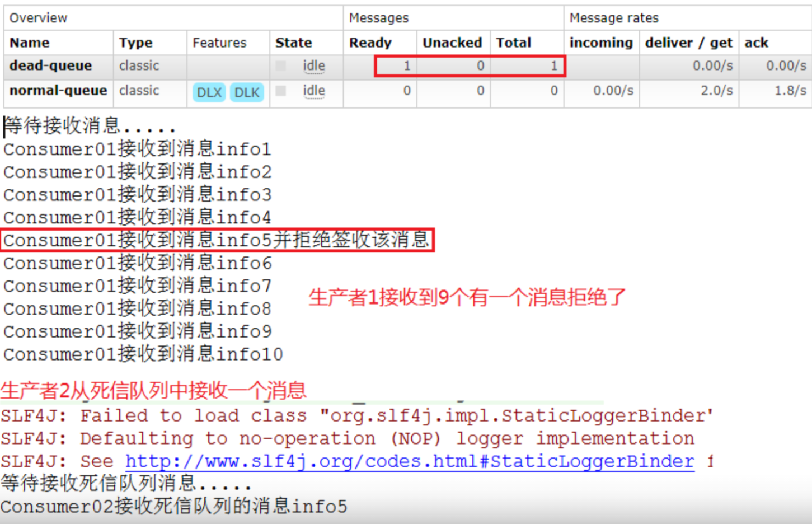This screenshot has height=524, width=812.
Task: Click the Message rates group header
Action: 614,18
